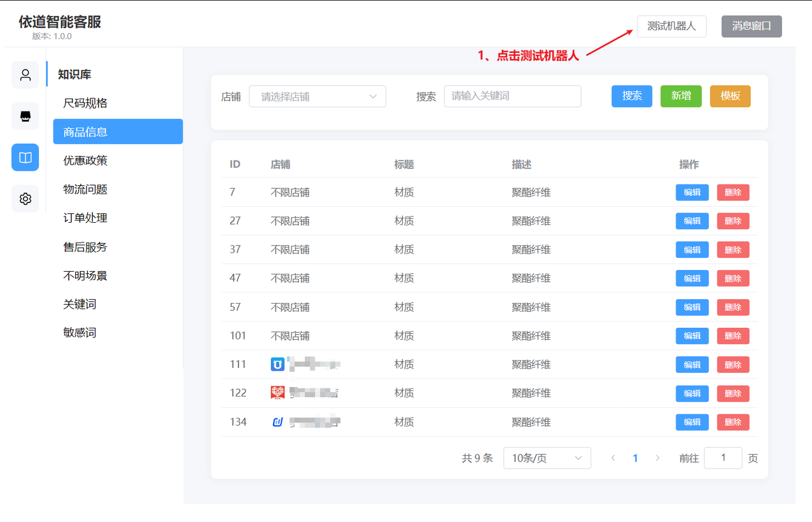
Task: Open the 10条/页 page size dropdown
Action: pyautogui.click(x=547, y=458)
